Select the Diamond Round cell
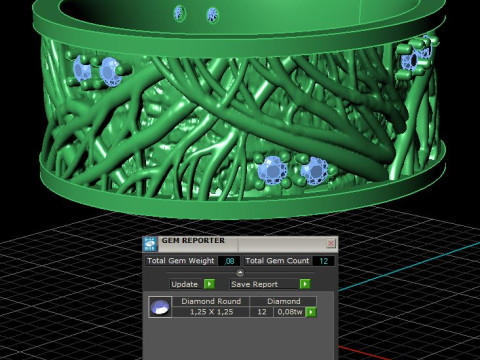This screenshot has height=360, width=480. (x=211, y=301)
